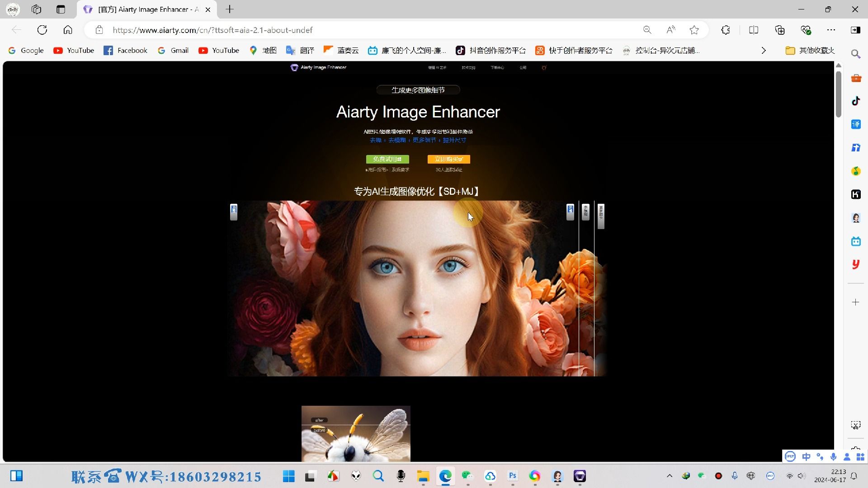868x488 pixels.
Task: Click the page vertical scrollbar thumb
Action: [x=839, y=94]
